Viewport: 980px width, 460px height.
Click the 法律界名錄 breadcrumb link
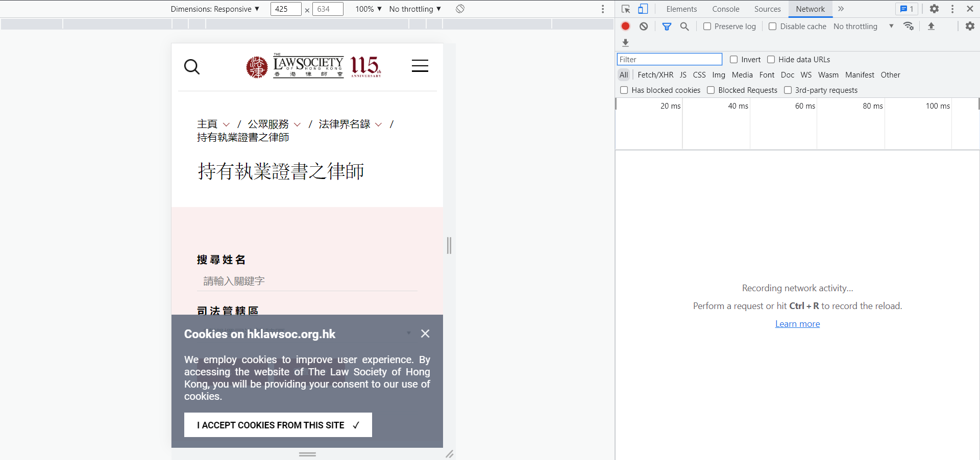click(x=345, y=124)
